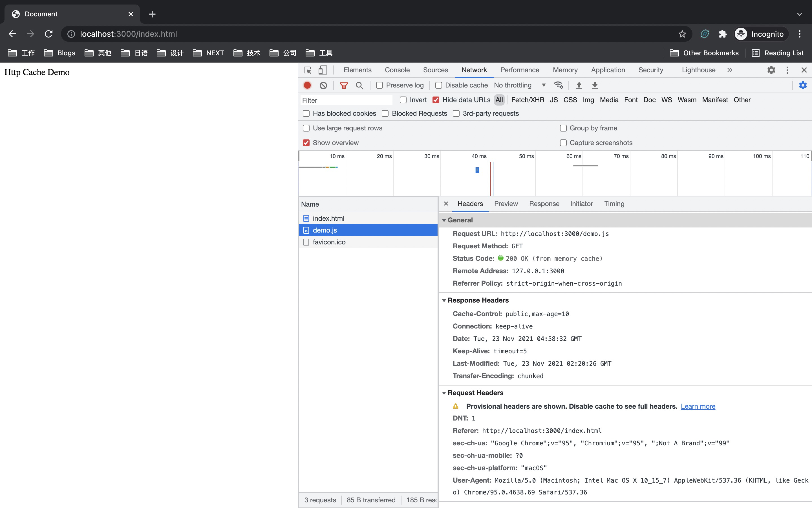This screenshot has height=508, width=812.
Task: Enable Preserve log checkbox
Action: click(x=379, y=85)
